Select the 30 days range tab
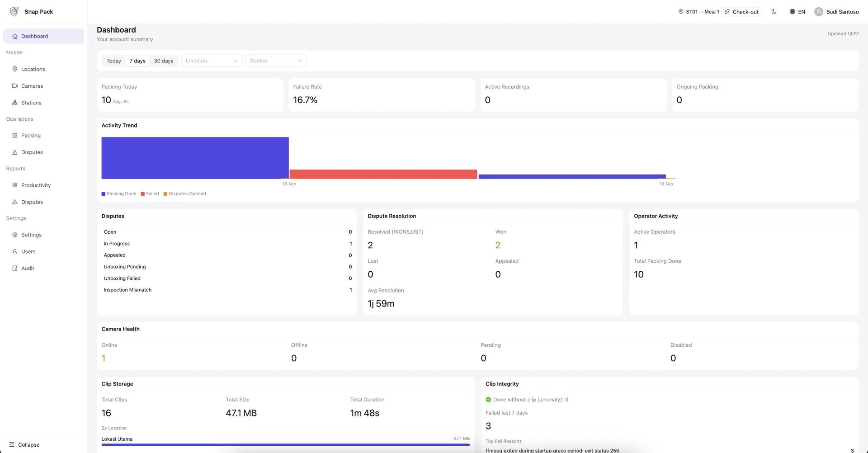868x453 pixels. click(x=164, y=61)
